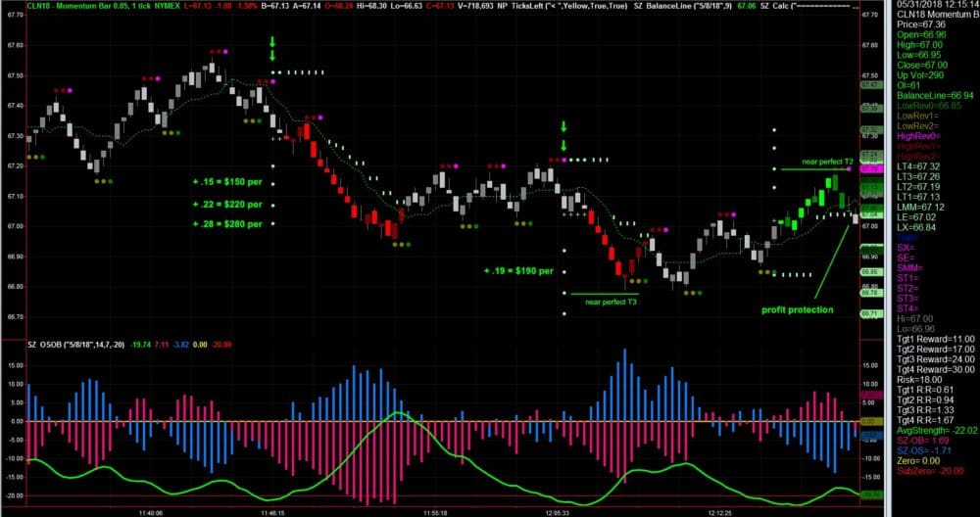
Task: Click the 12:12:25 time axis label
Action: pos(720,512)
